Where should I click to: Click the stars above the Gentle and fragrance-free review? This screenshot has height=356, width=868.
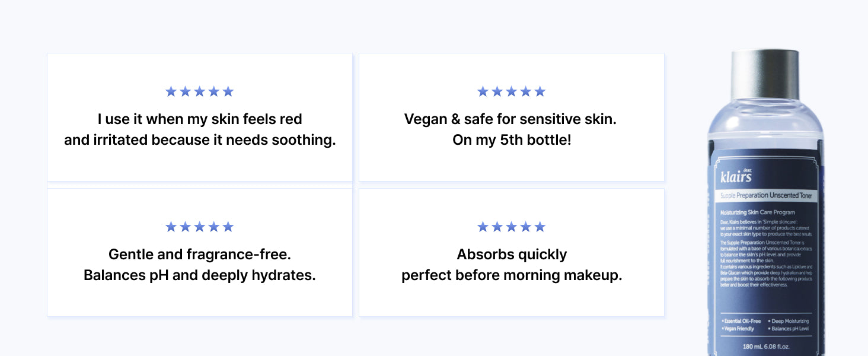200,227
